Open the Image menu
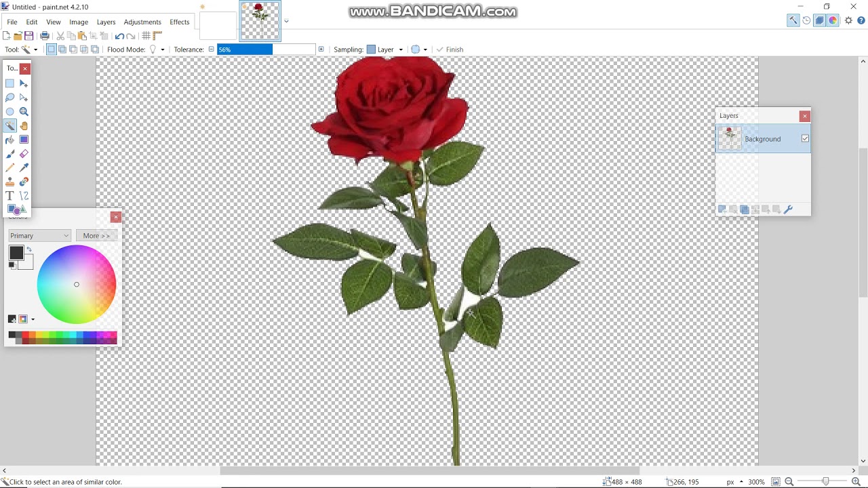This screenshot has height=488, width=868. (79, 22)
